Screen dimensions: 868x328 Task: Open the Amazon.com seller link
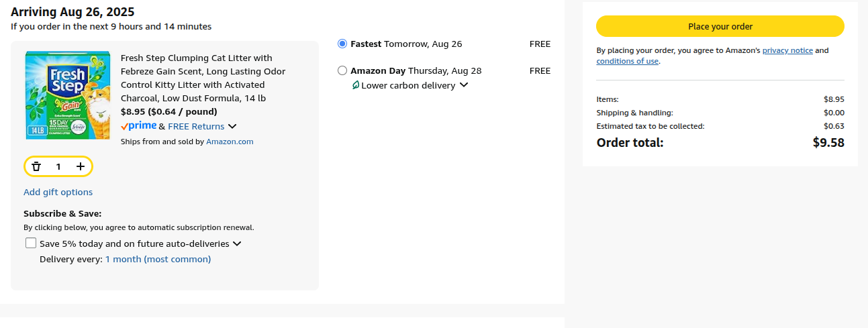(230, 142)
